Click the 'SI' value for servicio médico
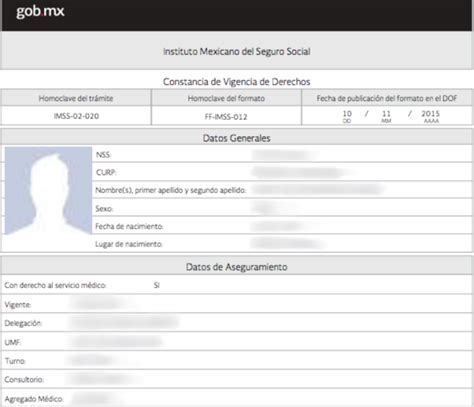 [x=156, y=285]
